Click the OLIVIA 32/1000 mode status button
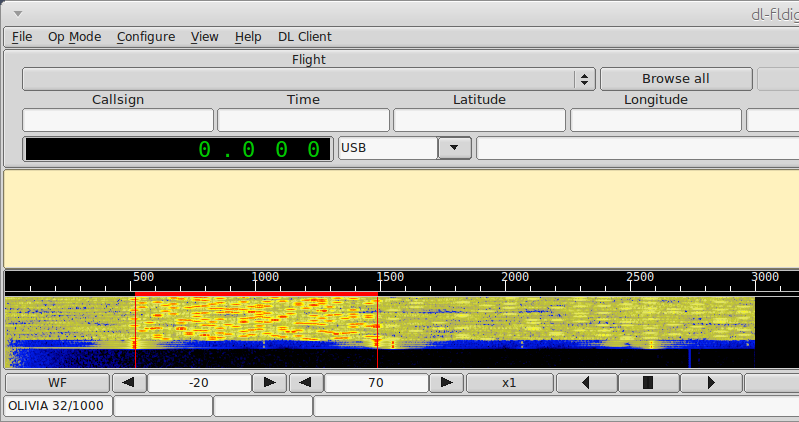 [x=58, y=406]
